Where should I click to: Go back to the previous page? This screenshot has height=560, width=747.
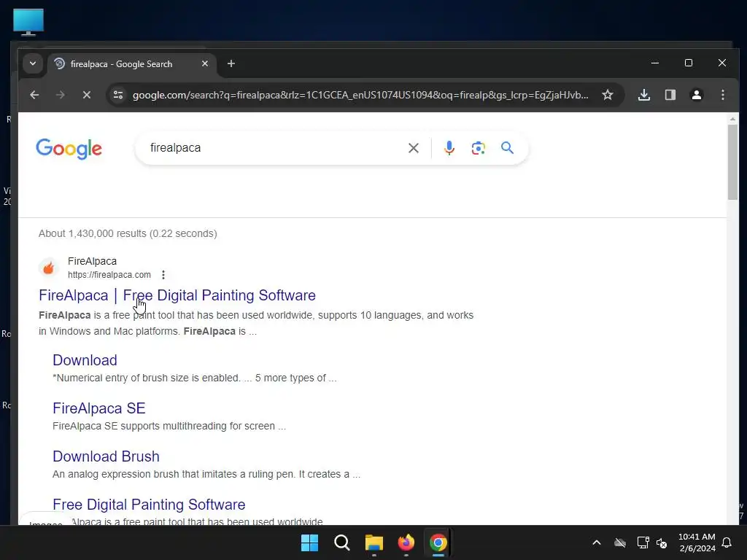pos(34,95)
